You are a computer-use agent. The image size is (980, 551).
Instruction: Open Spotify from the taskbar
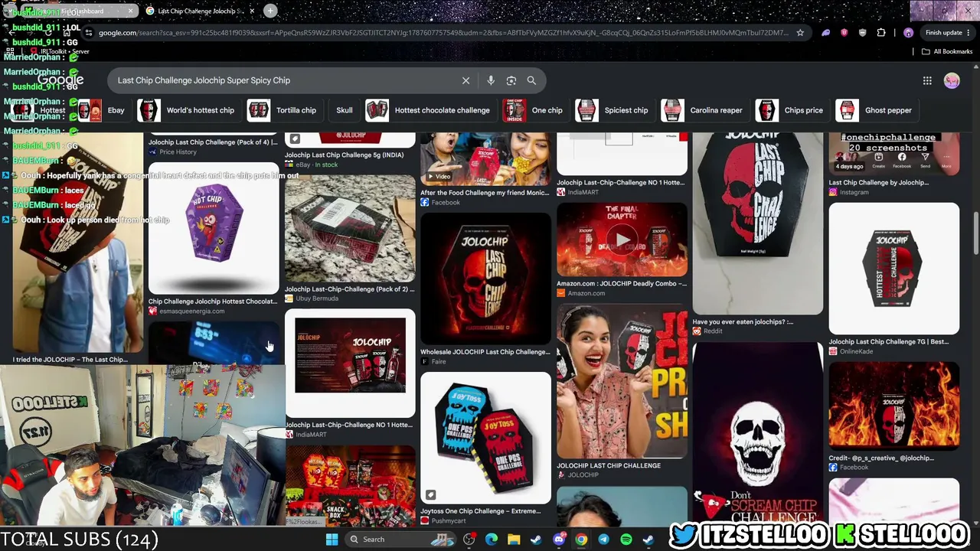point(626,540)
